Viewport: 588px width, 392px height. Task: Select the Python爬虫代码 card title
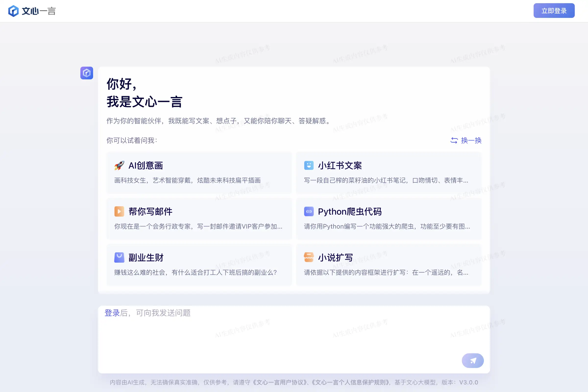point(350,211)
